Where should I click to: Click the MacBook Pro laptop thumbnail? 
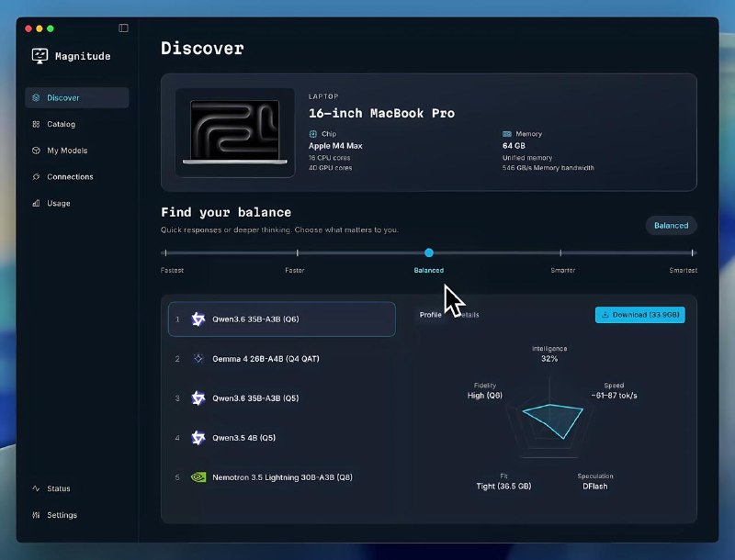click(x=235, y=132)
